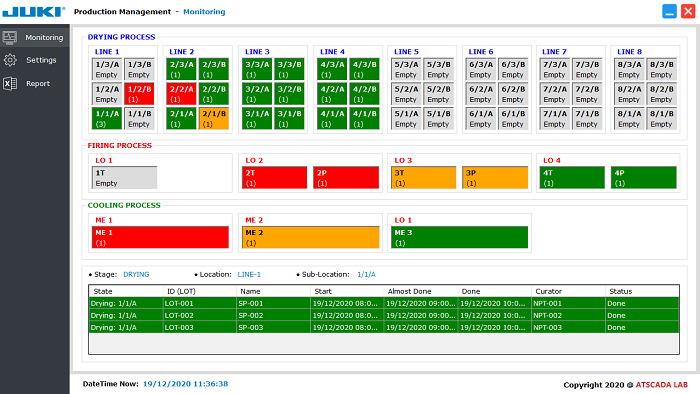The width and height of the screenshot is (700, 394).
Task: Select orange drying slot 2/1/B
Action: point(214,118)
